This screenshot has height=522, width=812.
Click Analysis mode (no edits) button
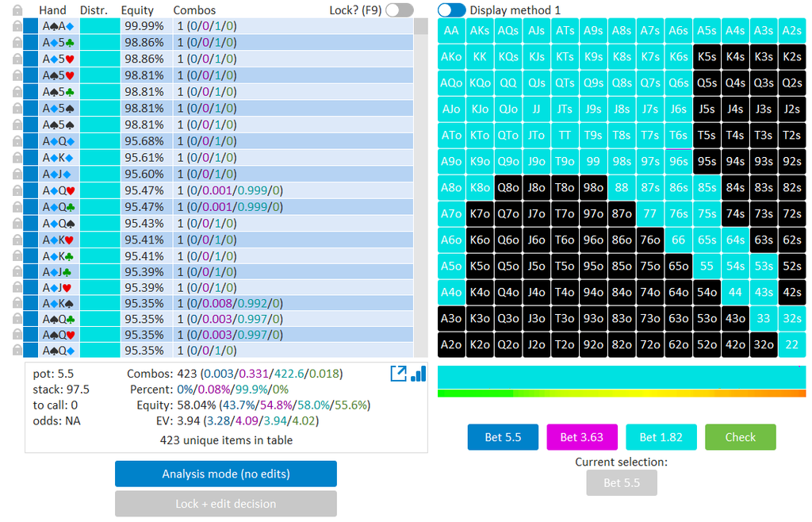coord(226,474)
